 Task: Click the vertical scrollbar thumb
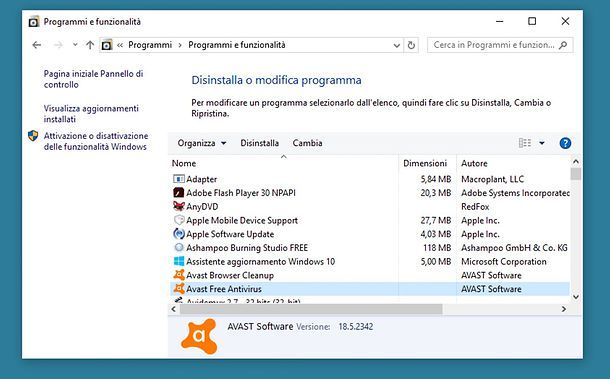pyautogui.click(x=576, y=174)
